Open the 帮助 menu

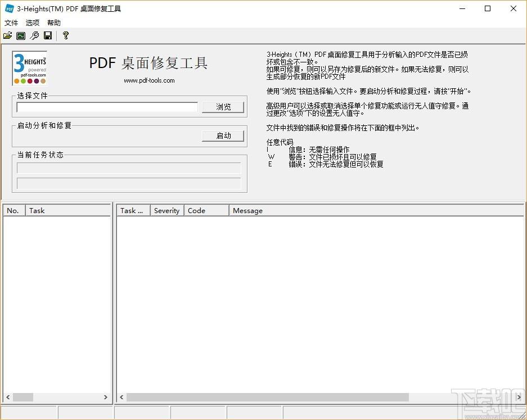[x=54, y=23]
